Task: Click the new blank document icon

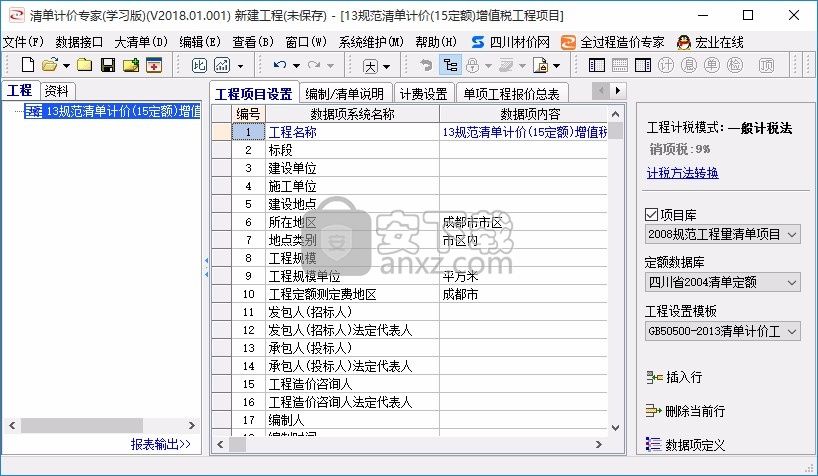Action: (x=28, y=65)
